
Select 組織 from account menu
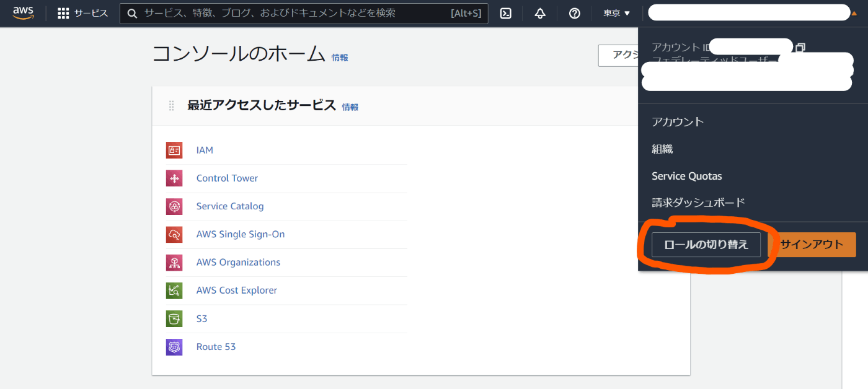(662, 149)
